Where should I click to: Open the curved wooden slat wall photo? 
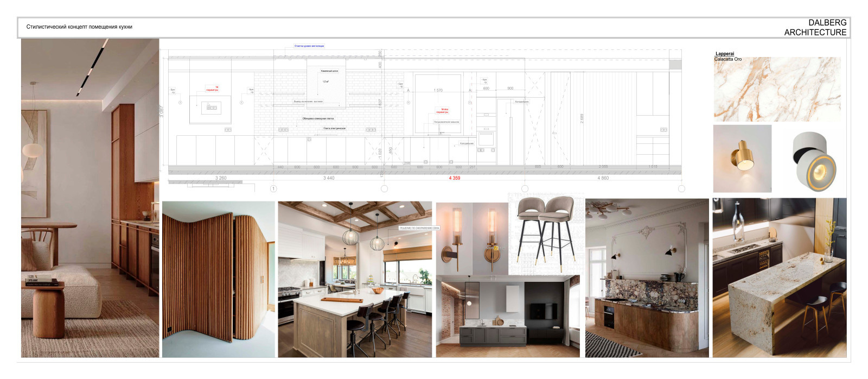(218, 279)
